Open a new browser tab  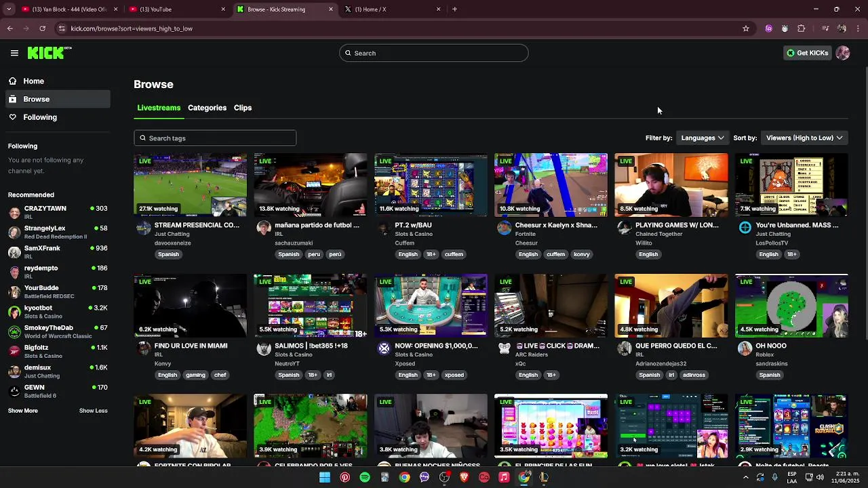[454, 9]
